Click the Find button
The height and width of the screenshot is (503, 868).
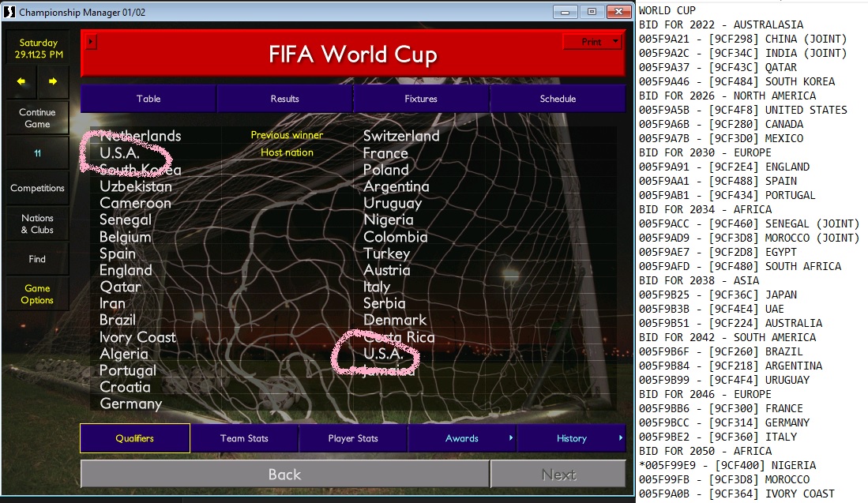point(37,259)
